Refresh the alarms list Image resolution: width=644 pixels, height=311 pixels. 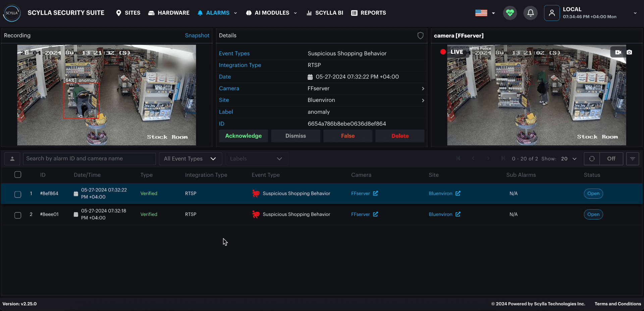tap(592, 159)
